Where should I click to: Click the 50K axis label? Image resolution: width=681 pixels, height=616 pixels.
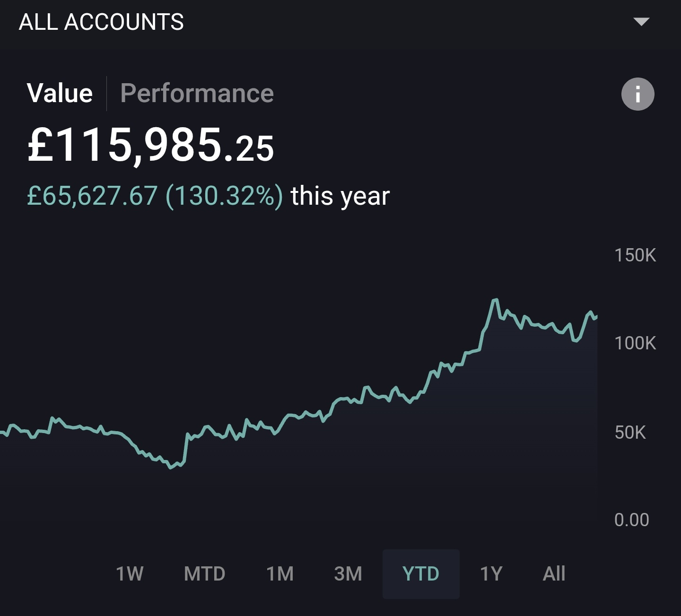630,432
